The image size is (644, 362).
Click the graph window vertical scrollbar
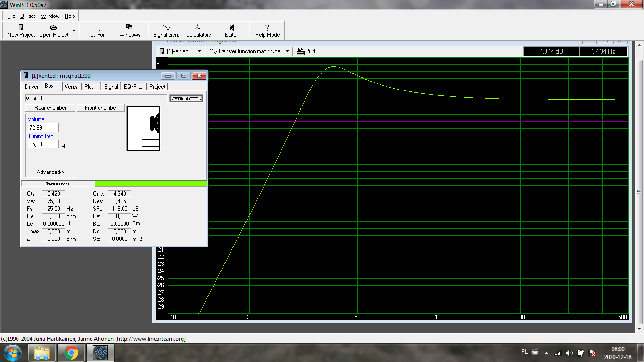point(639,192)
